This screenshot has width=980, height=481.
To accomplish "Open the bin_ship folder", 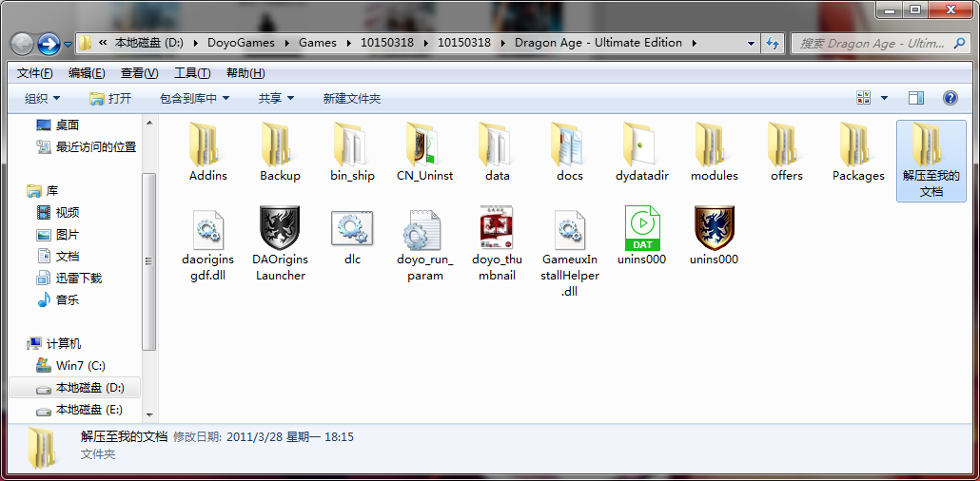I will point(352,152).
